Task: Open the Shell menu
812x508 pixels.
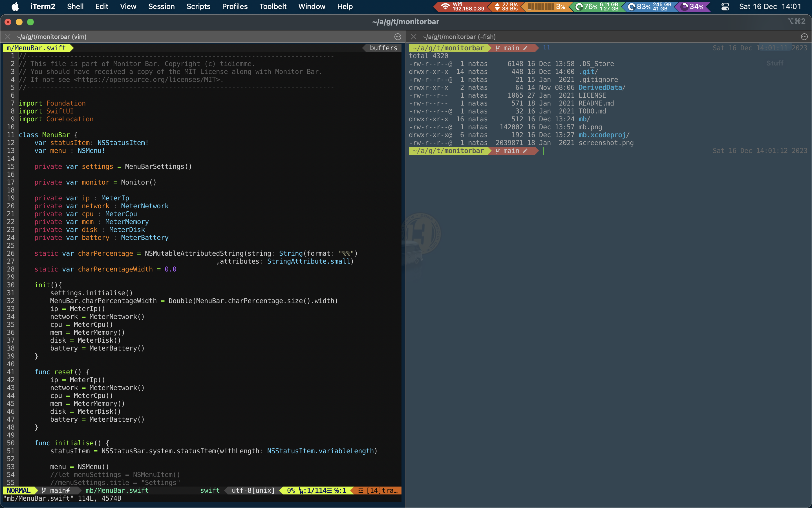Action: click(75, 6)
